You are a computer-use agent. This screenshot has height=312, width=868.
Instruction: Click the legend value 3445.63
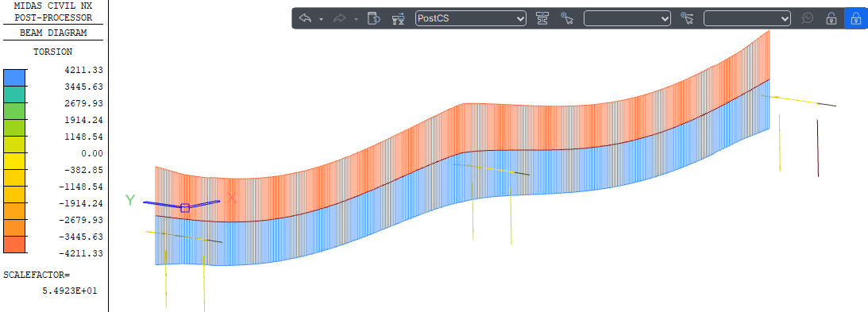pyautogui.click(x=84, y=87)
